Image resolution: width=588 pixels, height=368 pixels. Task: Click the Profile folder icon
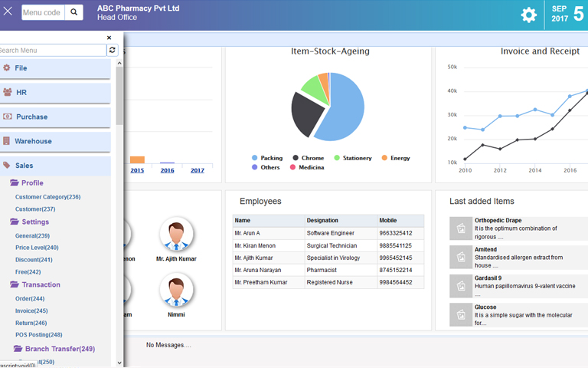point(15,182)
